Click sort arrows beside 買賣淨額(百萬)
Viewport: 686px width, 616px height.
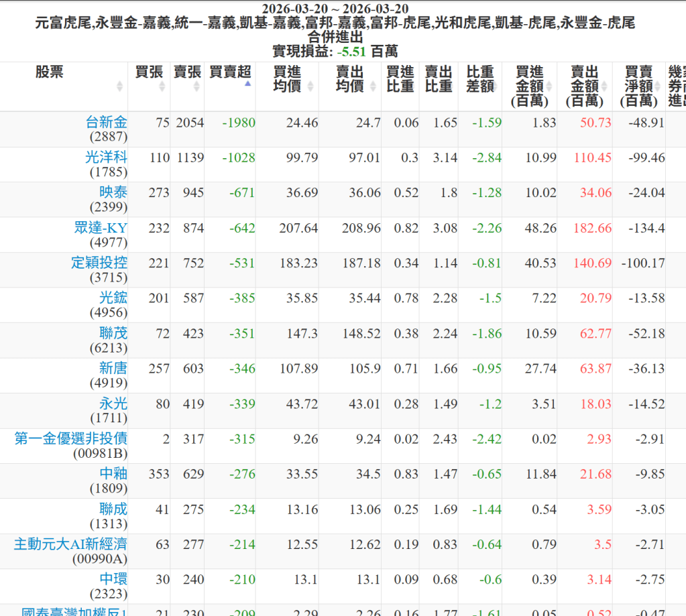pyautogui.click(x=659, y=86)
